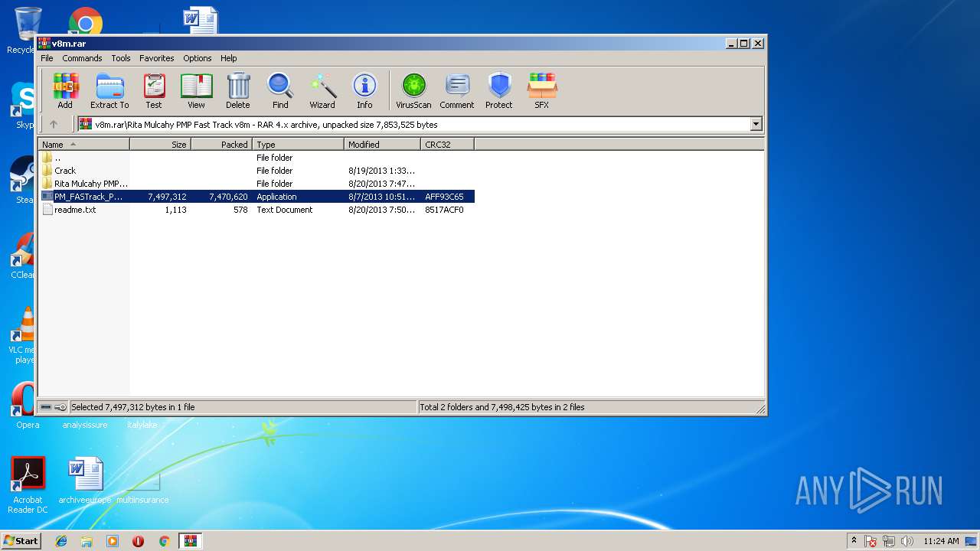Click the 'Total 2 folders' status text
Image resolution: width=980 pixels, height=551 pixels.
(x=502, y=407)
